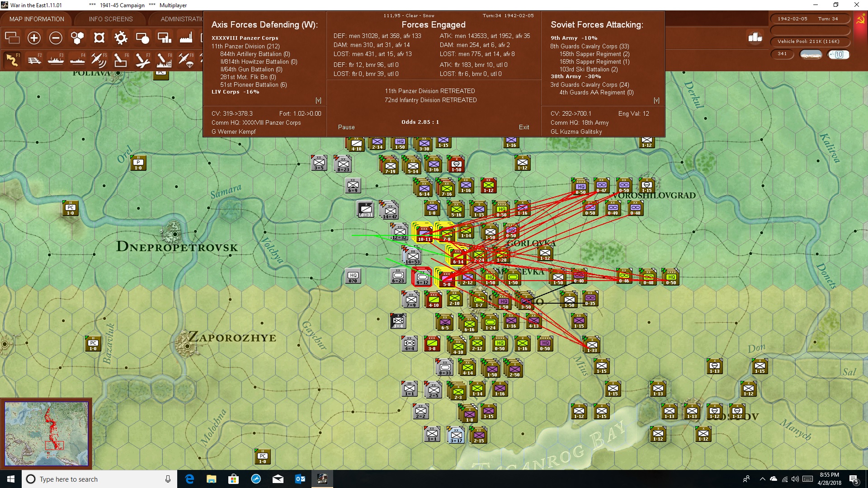Open the INFO SCREENS tab
The image size is (868, 488).
coord(111,19)
